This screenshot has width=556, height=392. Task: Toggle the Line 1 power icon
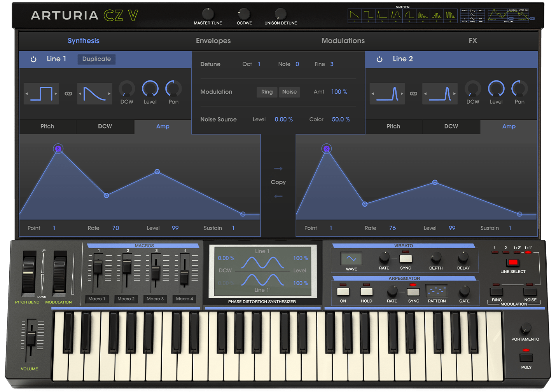click(x=33, y=59)
